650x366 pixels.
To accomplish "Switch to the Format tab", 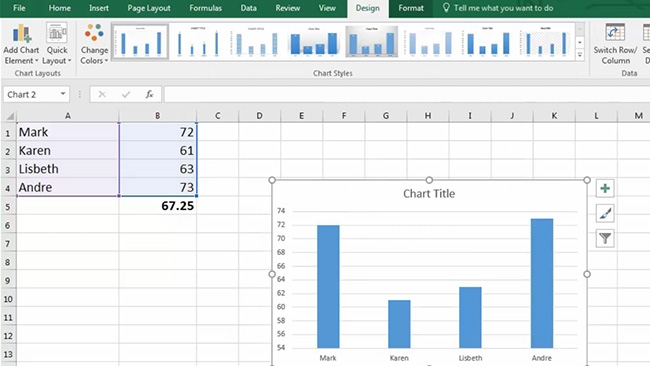I will [x=411, y=8].
